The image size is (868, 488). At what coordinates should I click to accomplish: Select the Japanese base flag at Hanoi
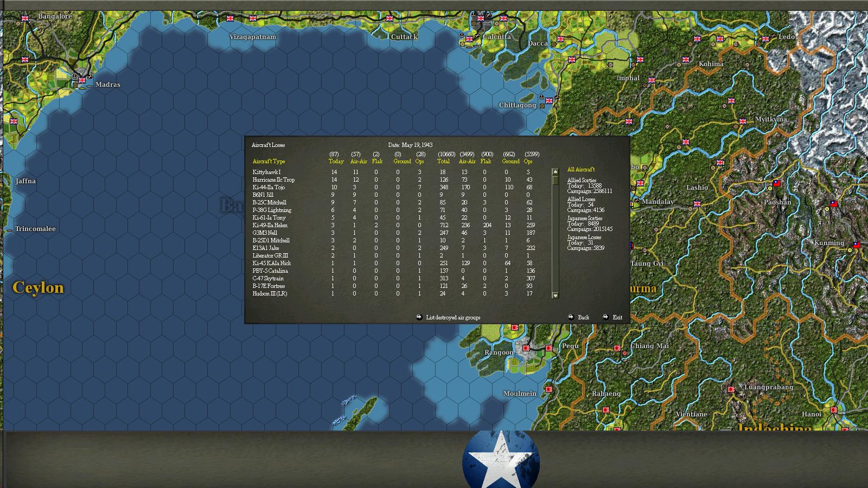tap(834, 410)
